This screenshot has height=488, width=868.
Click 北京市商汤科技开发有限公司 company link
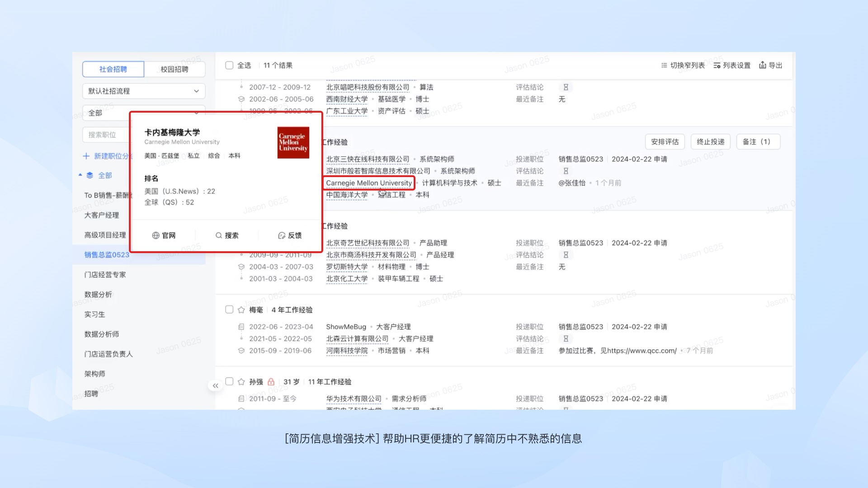(371, 255)
